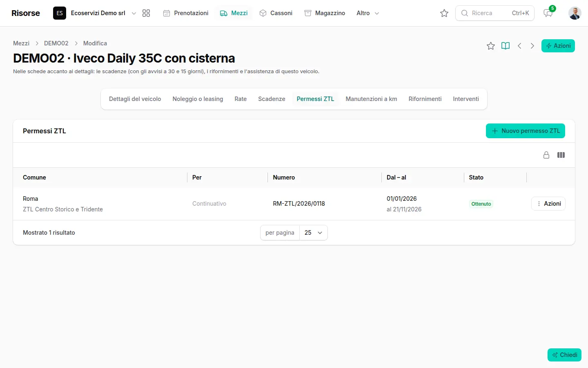Image resolution: width=588 pixels, height=368 pixels.
Task: Star this vehicle record as favorite
Action: coord(491,46)
